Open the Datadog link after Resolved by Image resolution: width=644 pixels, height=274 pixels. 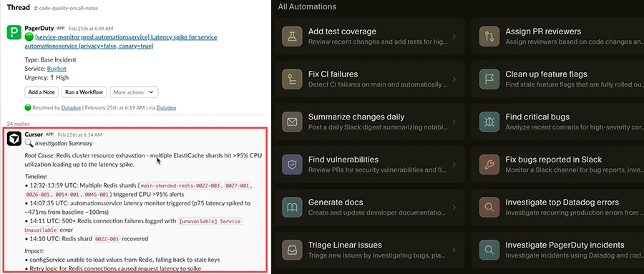[x=71, y=107]
